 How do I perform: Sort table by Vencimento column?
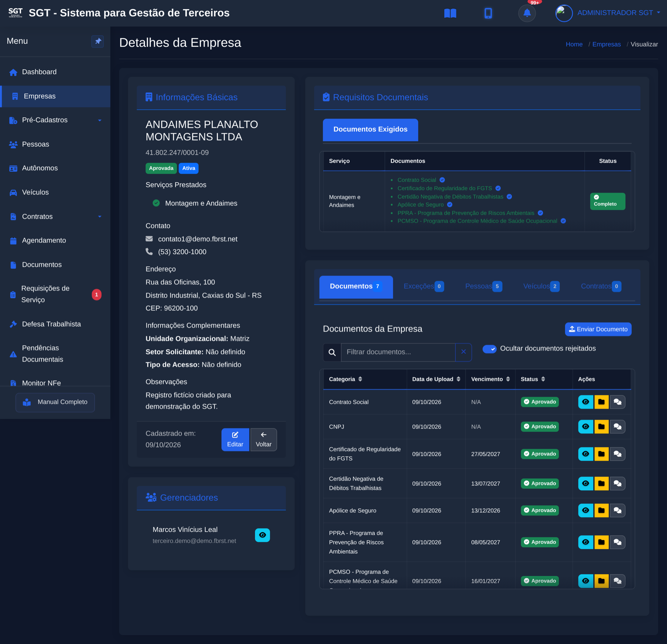490,379
